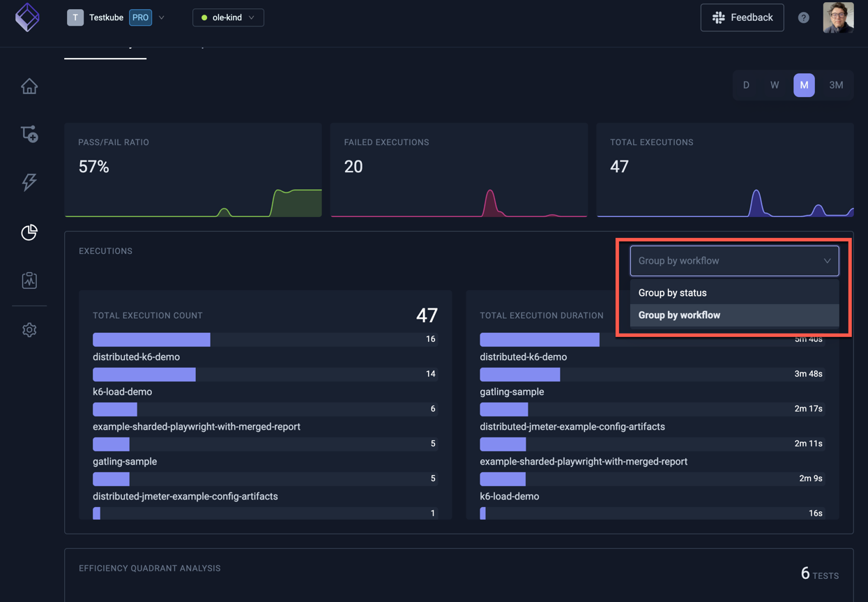
Task: Open the test workflows add icon in sidebar
Action: pyautogui.click(x=29, y=134)
